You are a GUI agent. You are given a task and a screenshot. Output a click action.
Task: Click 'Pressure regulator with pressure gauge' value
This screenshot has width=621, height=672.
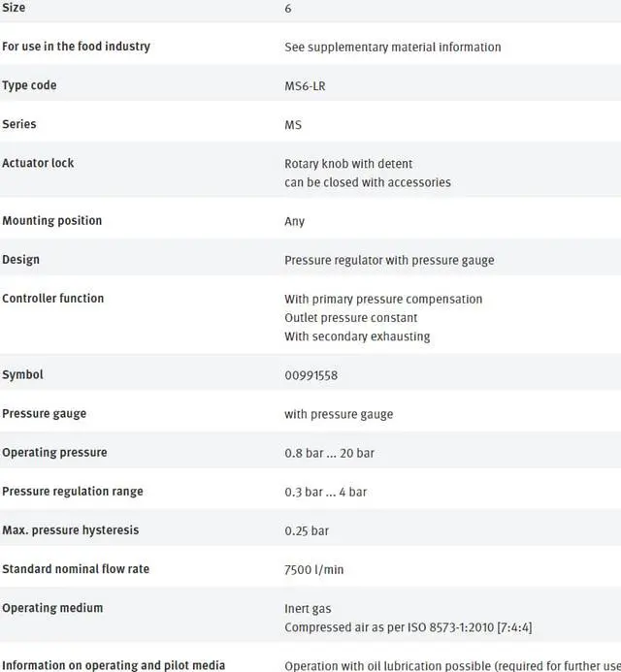(x=389, y=260)
